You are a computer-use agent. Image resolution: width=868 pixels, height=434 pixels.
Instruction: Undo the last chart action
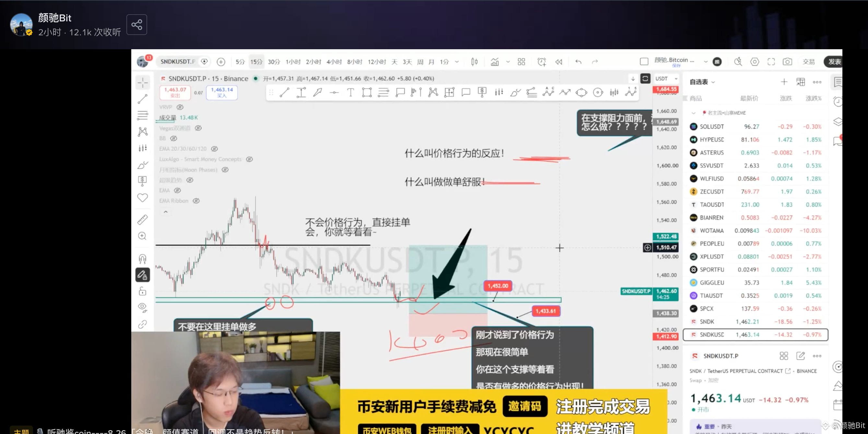(578, 62)
